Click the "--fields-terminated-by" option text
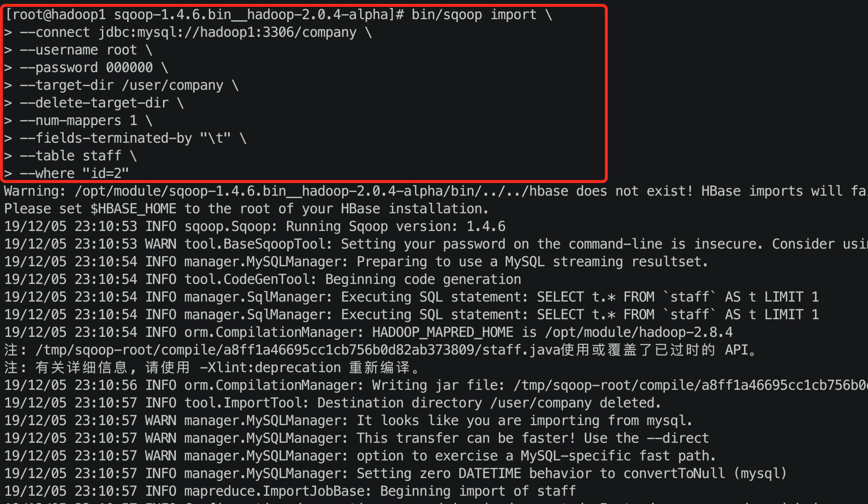Viewport: 868px width, 504px height. coord(106,138)
